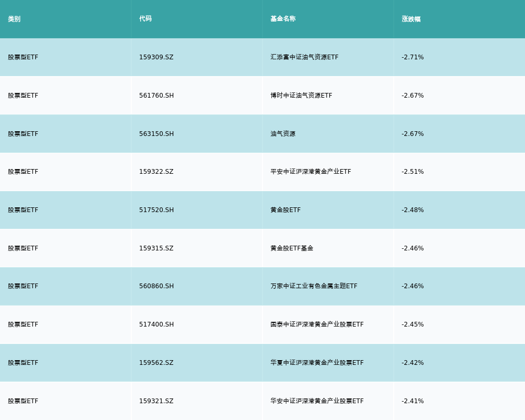Click 股票型ETF in the 159322.SZ row
Screen dimensions: 525x420
click(23, 172)
